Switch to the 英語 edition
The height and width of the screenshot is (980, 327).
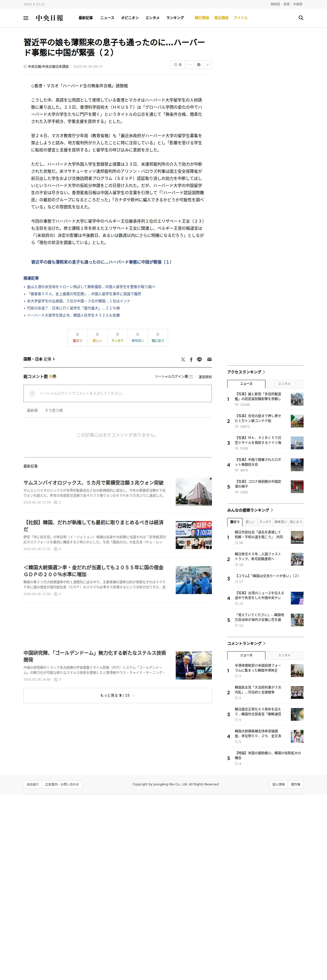point(286,4)
